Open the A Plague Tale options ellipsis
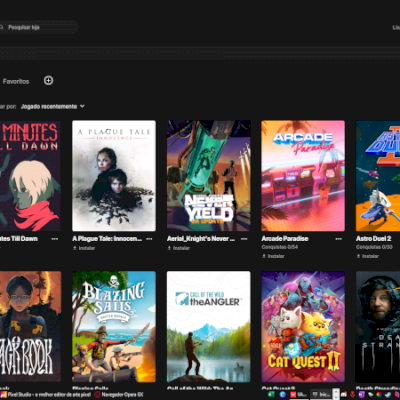This screenshot has width=400, height=400. click(149, 239)
